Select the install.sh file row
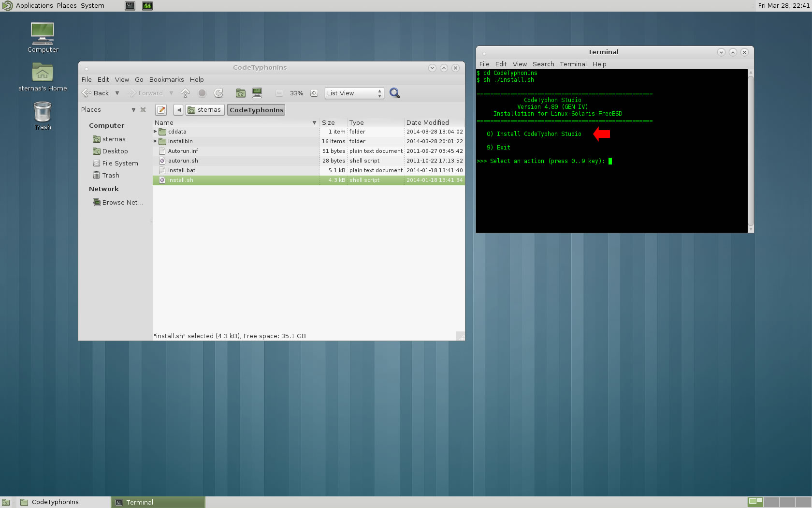Viewport: 812px width, 508px height. (309, 180)
